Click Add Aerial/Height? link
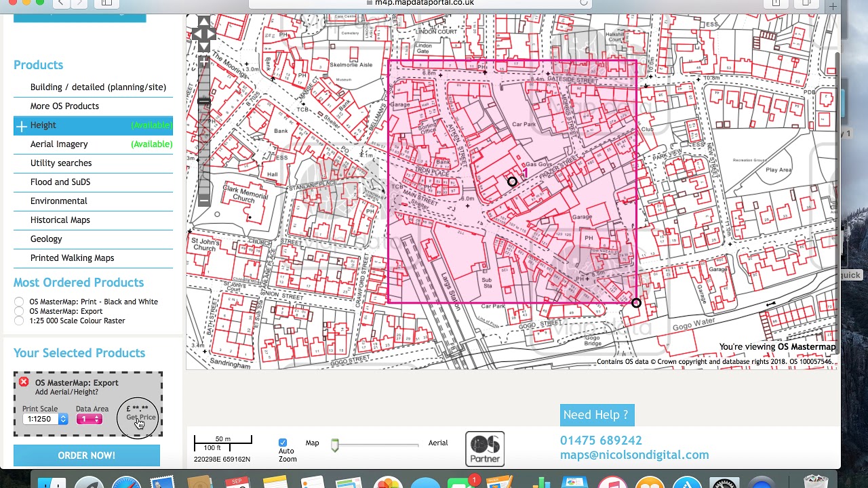This screenshot has height=488, width=868. point(66,392)
